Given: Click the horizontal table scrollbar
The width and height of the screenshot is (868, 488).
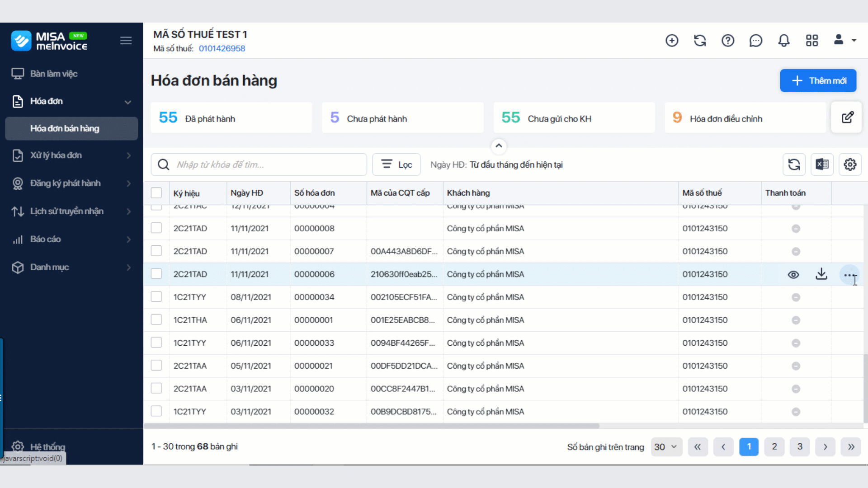Looking at the screenshot, I should point(372,426).
